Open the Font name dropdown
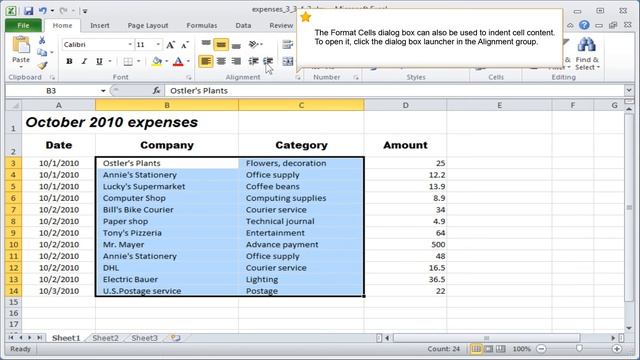The image size is (640, 360). 130,44
